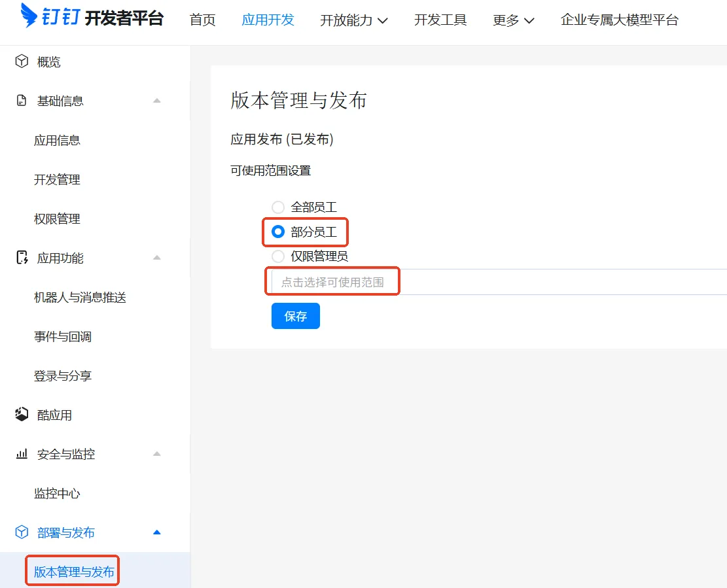Open 企业专属大模型平台 link
The width and height of the screenshot is (727, 588).
[x=619, y=20]
